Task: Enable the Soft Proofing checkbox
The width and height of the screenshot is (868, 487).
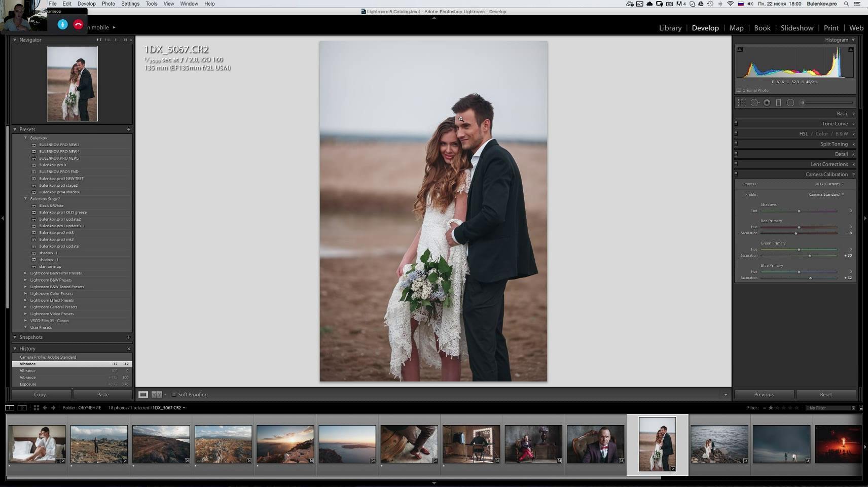Action: click(x=174, y=395)
